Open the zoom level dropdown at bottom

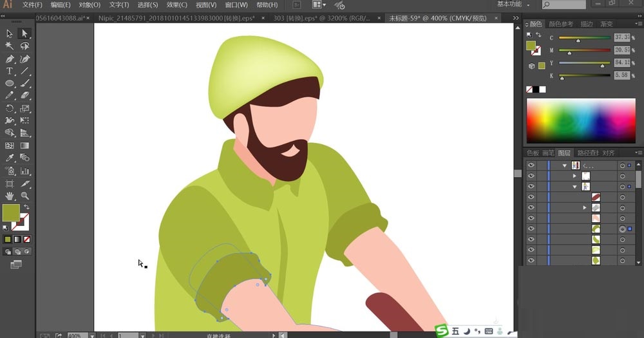pyautogui.click(x=92, y=335)
